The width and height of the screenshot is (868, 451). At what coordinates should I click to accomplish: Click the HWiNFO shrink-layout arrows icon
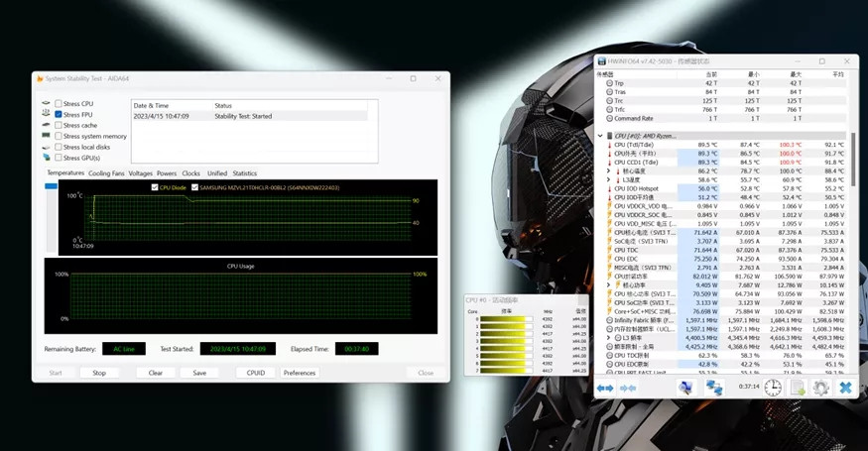(628, 389)
